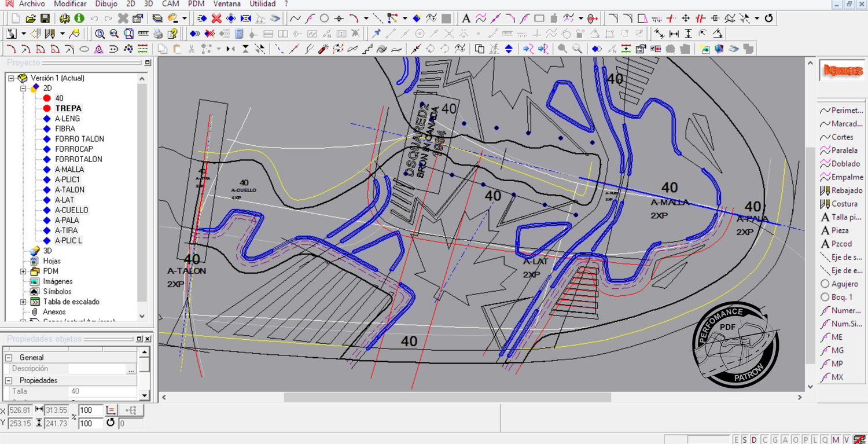This screenshot has height=444, width=868.
Task: Click the zoom in magnifier icon
Action: coord(100,34)
